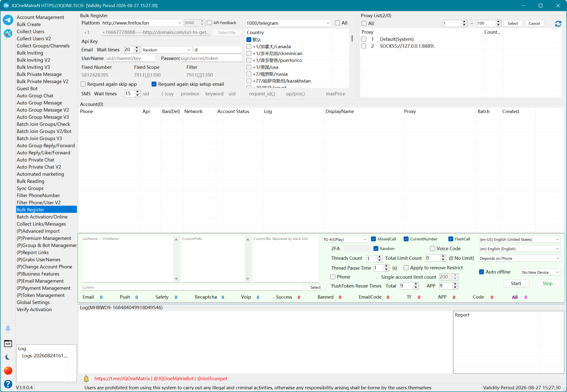567x392 pixels.
Task: Expand the 1000/telegram dropdown
Action: pos(328,23)
